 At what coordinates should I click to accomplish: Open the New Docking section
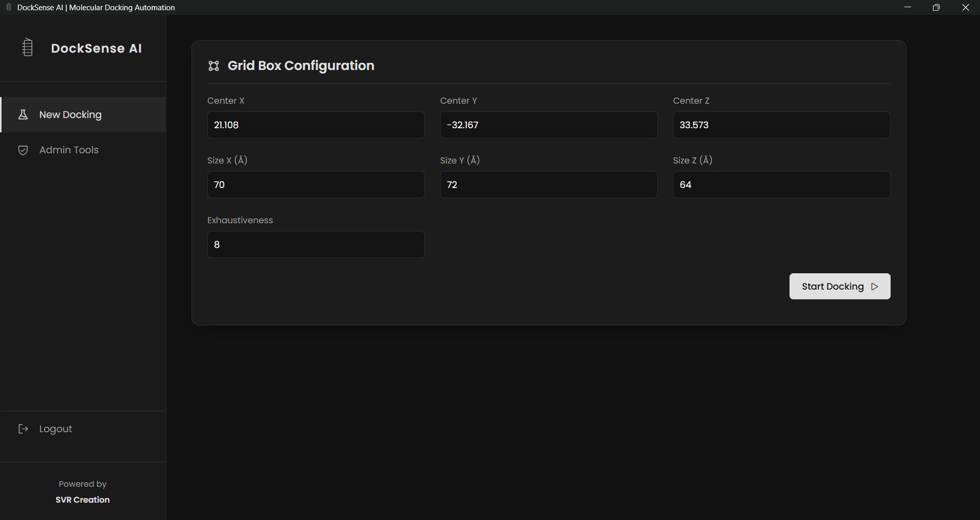coord(83,114)
